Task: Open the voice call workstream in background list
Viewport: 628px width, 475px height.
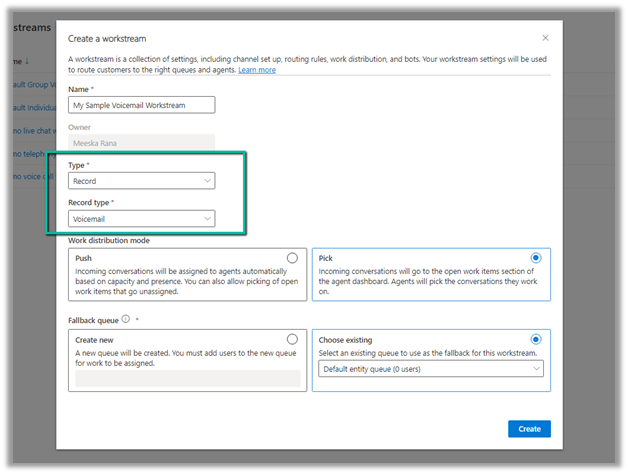Action: pyautogui.click(x=30, y=177)
